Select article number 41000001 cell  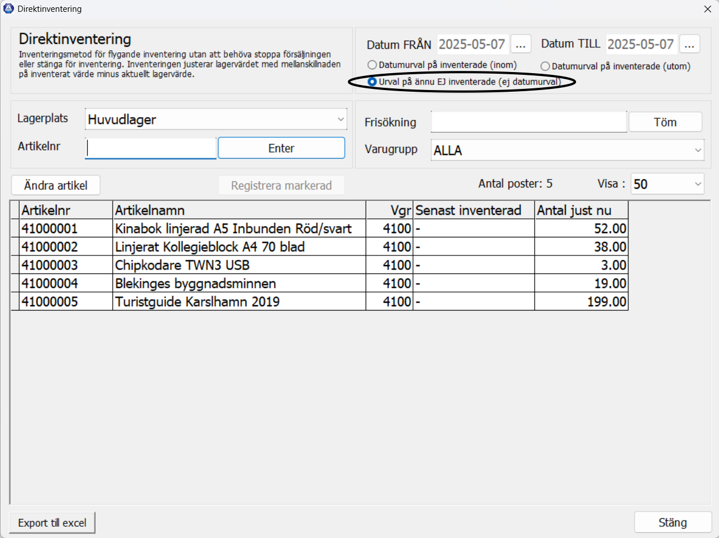[66, 228]
